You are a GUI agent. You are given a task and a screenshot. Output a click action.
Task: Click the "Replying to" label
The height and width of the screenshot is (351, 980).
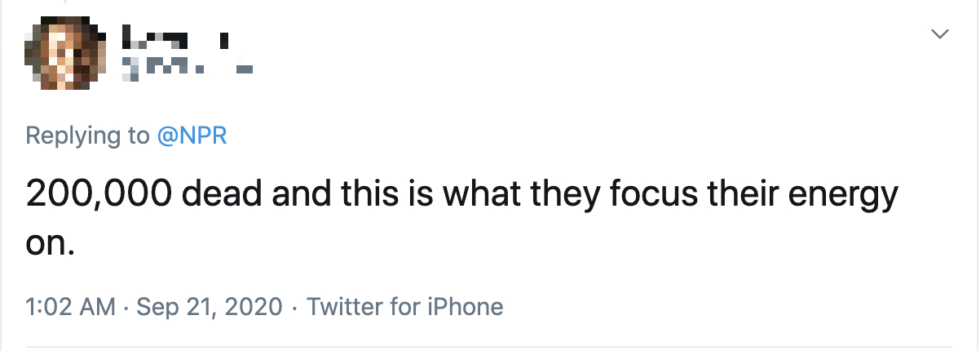[88, 136]
